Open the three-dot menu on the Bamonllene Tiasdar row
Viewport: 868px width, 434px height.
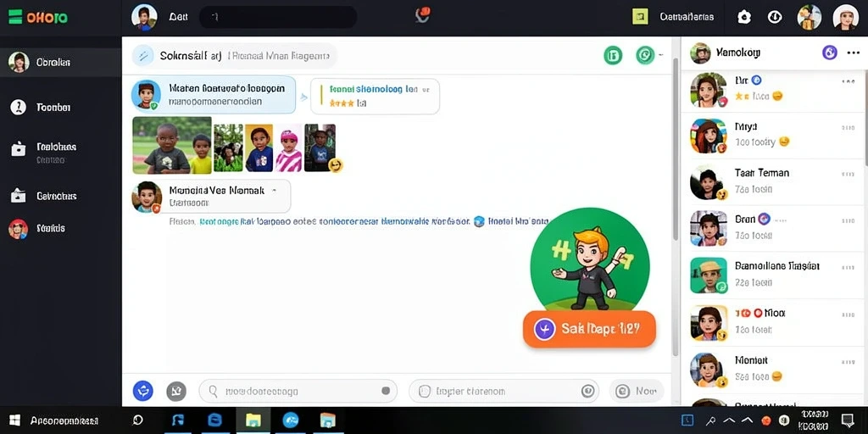click(x=848, y=267)
